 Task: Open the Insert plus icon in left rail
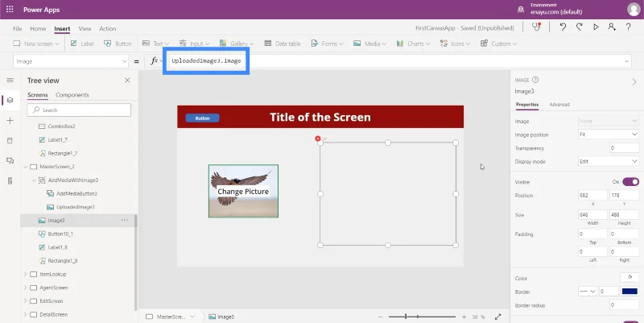point(10,120)
